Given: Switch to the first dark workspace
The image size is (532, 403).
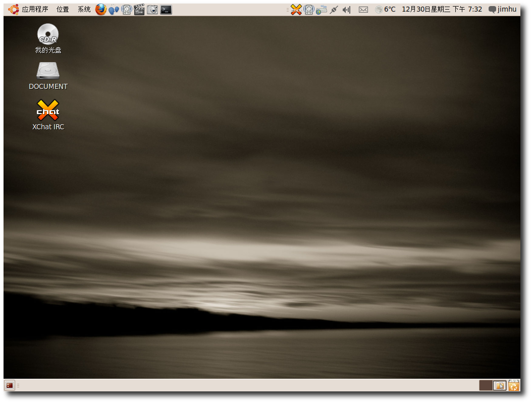Looking at the screenshot, I should (x=486, y=385).
